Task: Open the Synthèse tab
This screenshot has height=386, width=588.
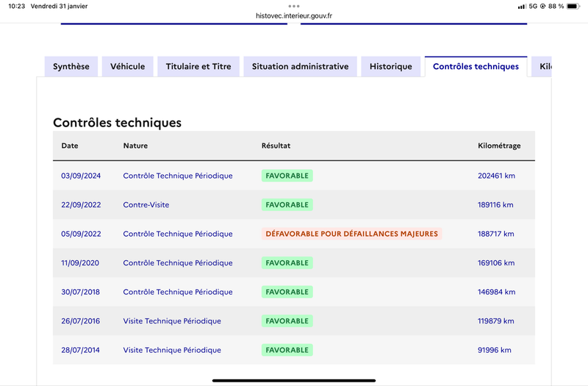Action: (x=71, y=66)
